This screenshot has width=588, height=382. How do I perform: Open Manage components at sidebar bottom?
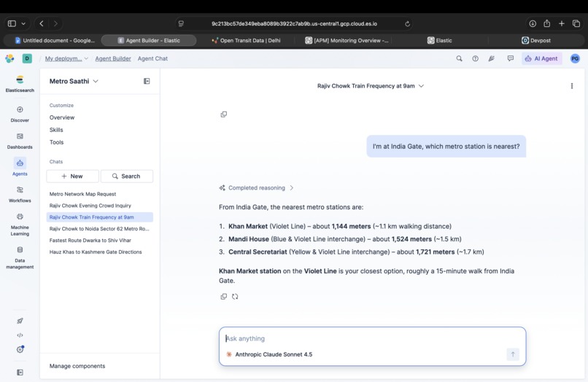[77, 366]
